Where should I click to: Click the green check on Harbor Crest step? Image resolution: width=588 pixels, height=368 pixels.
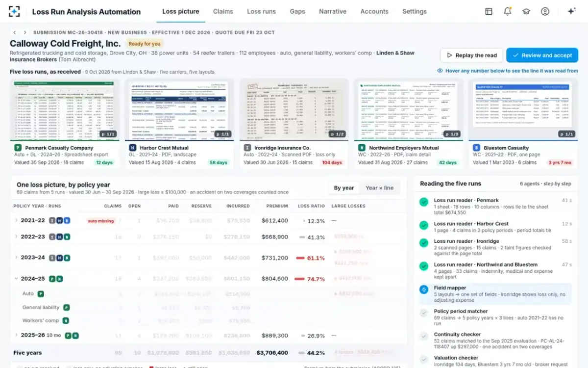(x=424, y=225)
